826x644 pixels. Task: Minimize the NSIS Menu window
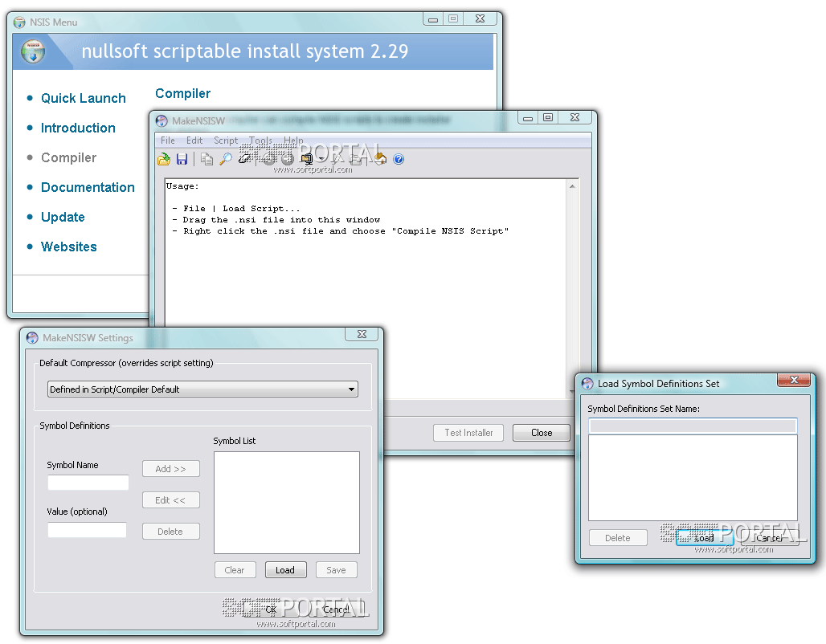tap(432, 19)
